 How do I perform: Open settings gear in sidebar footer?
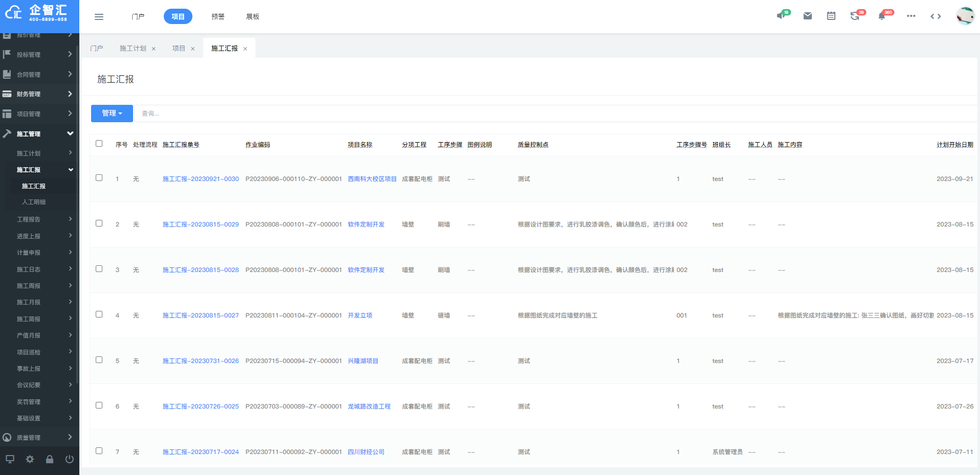click(30, 459)
